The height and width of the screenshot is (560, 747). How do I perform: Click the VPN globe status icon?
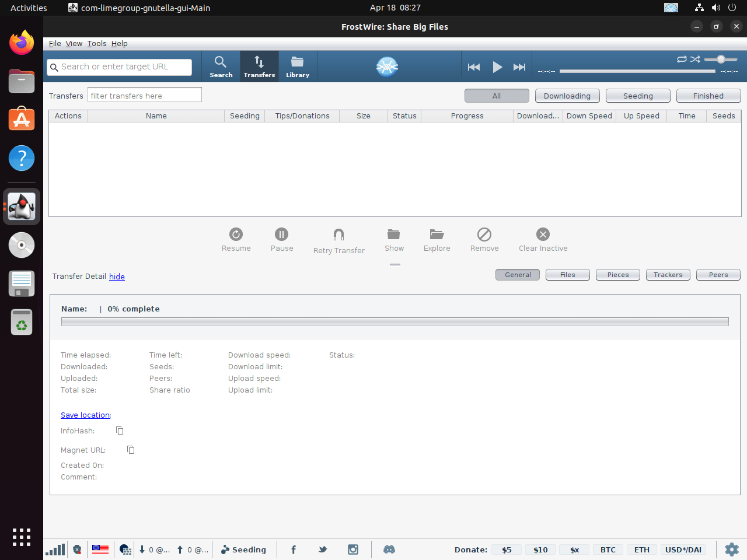pyautogui.click(x=125, y=549)
